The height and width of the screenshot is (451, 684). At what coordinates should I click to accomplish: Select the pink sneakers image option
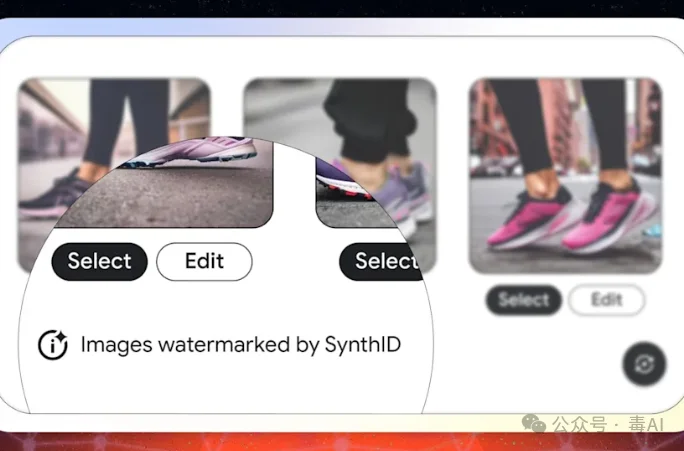tap(523, 300)
